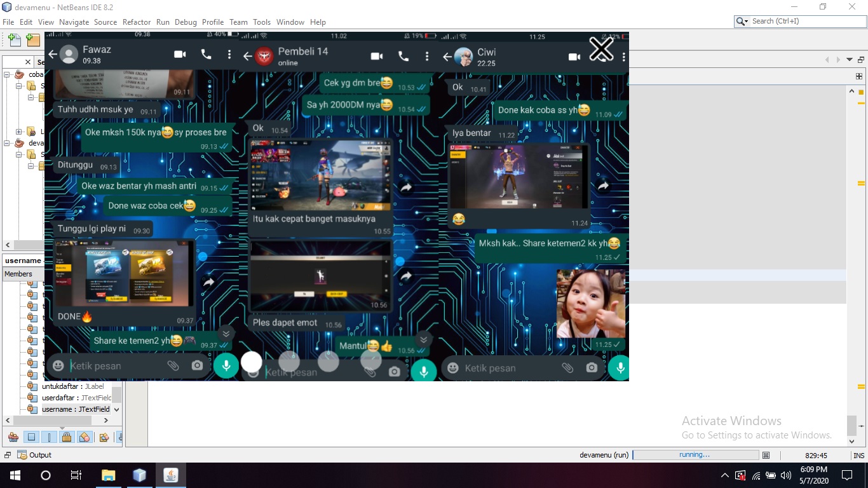Screen dimensions: 868x488
Task: Open the child thumbs-up sticker in Ciwi chat
Action: (590, 304)
